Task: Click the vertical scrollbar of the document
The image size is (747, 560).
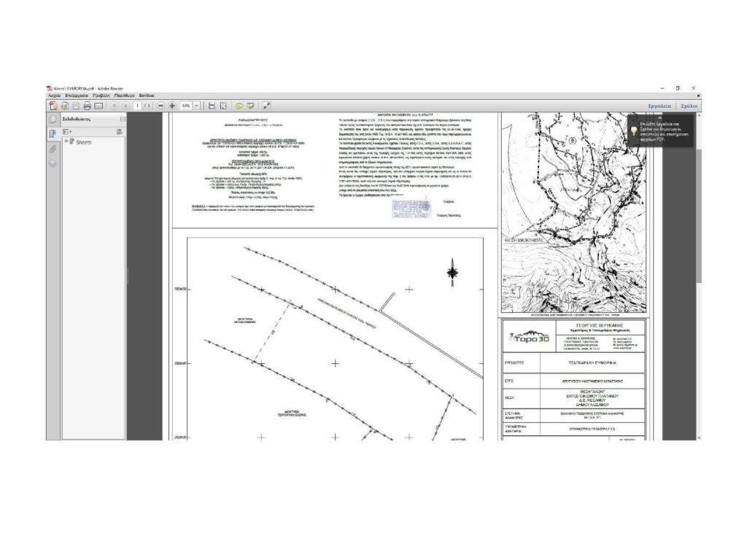Action: tap(699, 219)
